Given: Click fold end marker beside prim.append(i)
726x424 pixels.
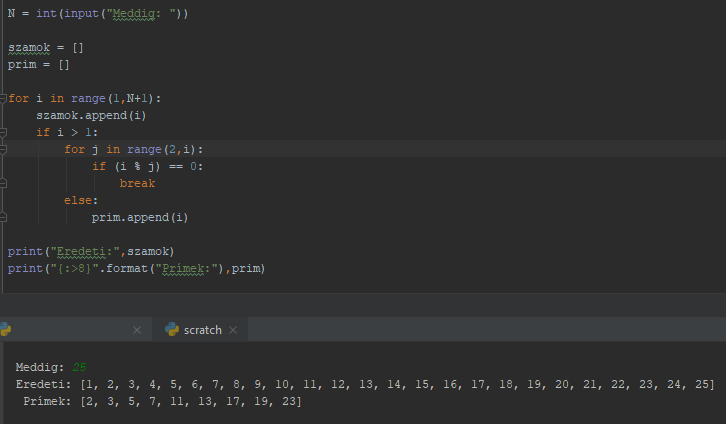Looking at the screenshot, I should 4,217.
